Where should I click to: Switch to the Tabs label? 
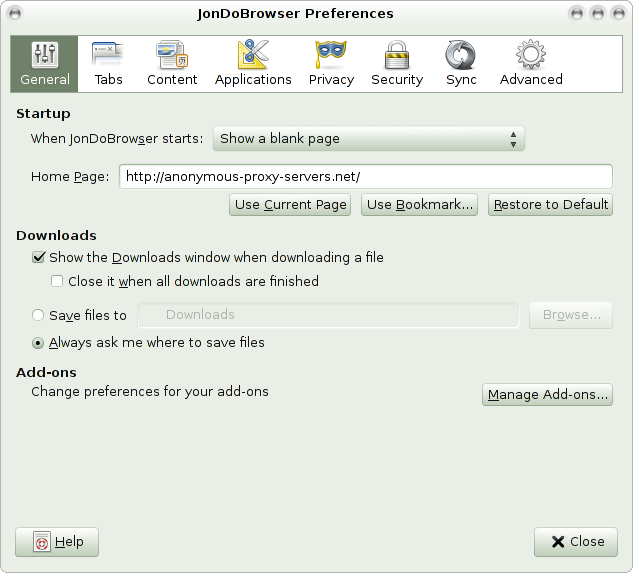[x=109, y=80]
